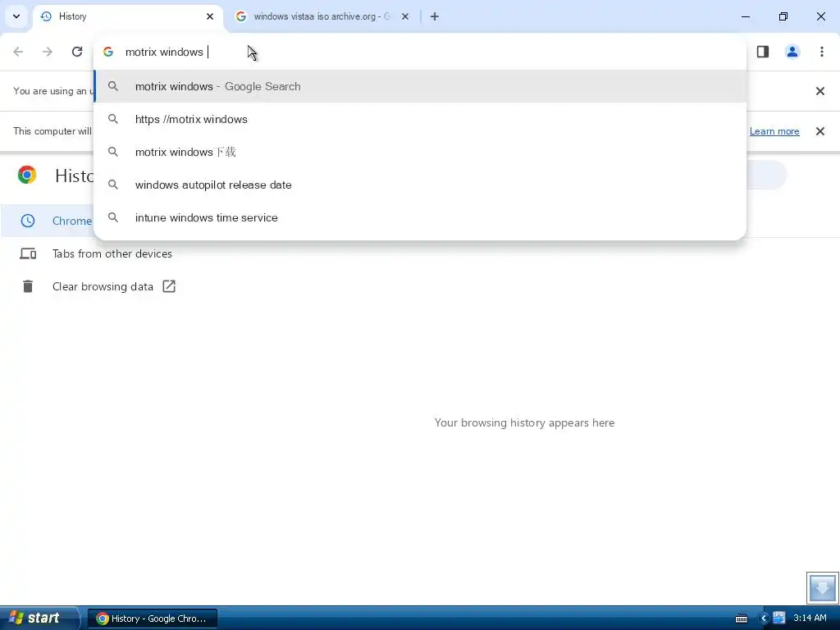The image size is (840, 630).
Task: Dismiss the This computer will infobar
Action: coord(820,131)
